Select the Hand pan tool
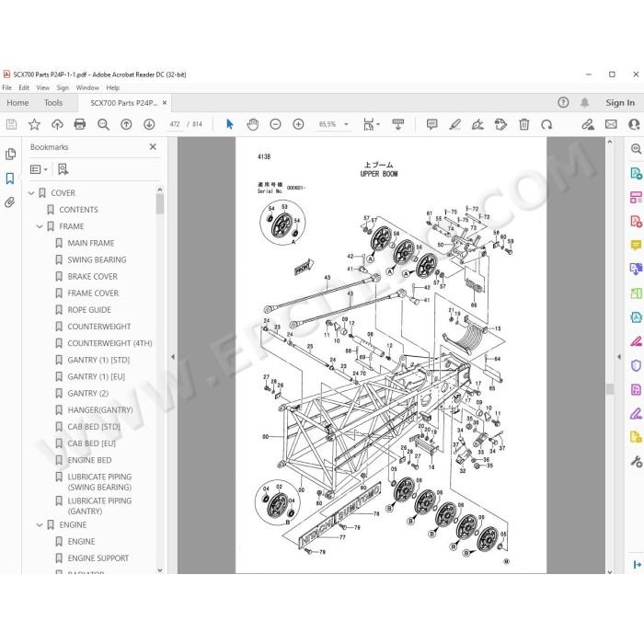Screen dimensions: 644x644 [x=253, y=124]
